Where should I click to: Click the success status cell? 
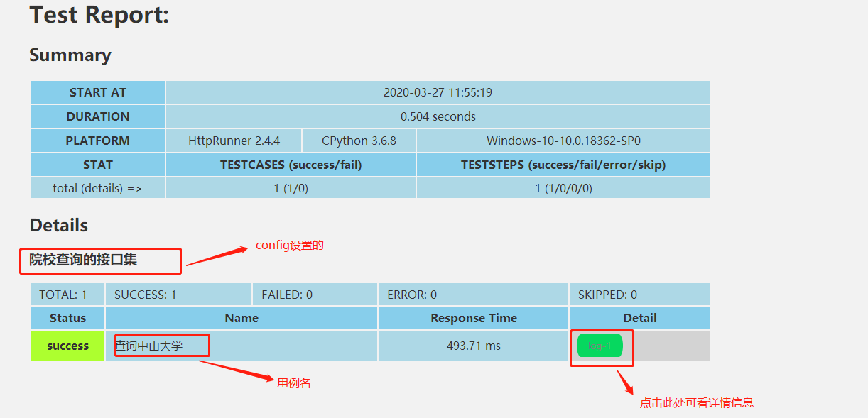(x=67, y=346)
